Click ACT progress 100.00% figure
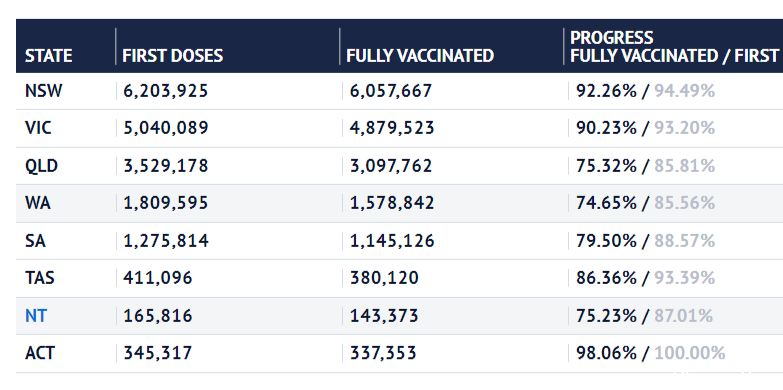The width and height of the screenshot is (783, 390). click(690, 354)
